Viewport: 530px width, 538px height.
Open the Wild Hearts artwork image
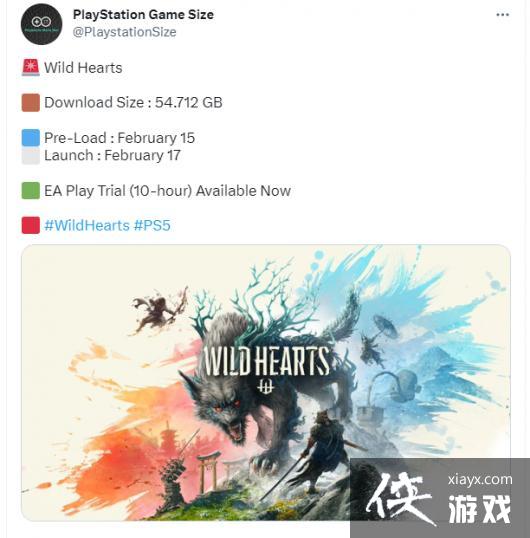point(266,383)
